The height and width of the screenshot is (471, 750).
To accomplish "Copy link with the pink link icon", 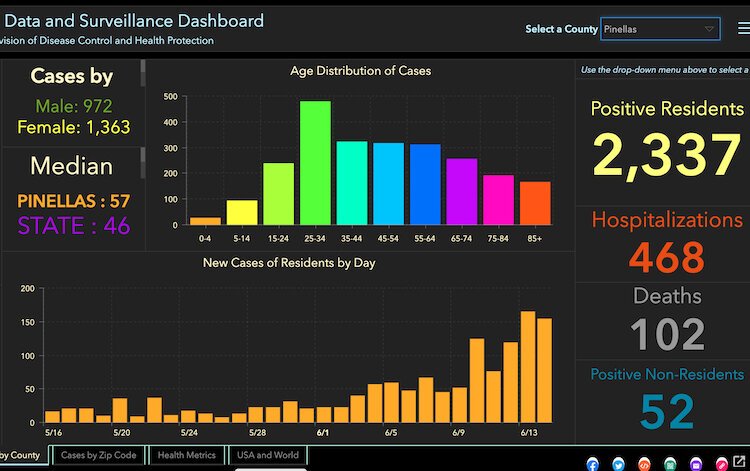I will [x=721, y=464].
